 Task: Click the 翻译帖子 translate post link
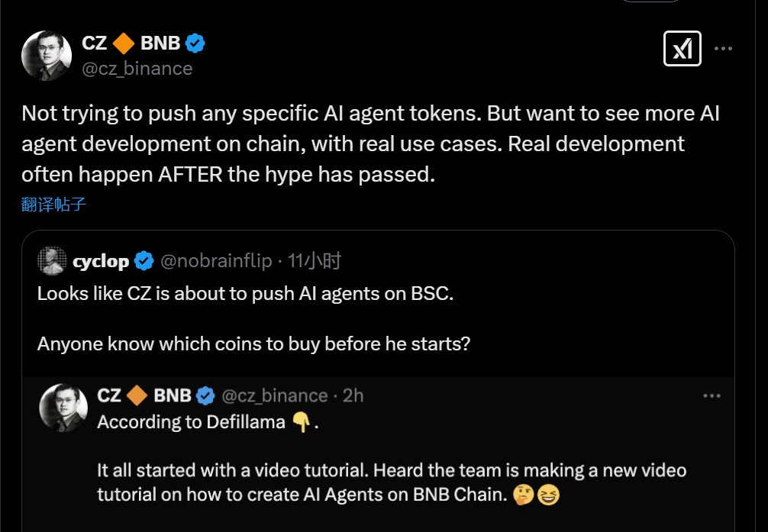[x=53, y=204]
